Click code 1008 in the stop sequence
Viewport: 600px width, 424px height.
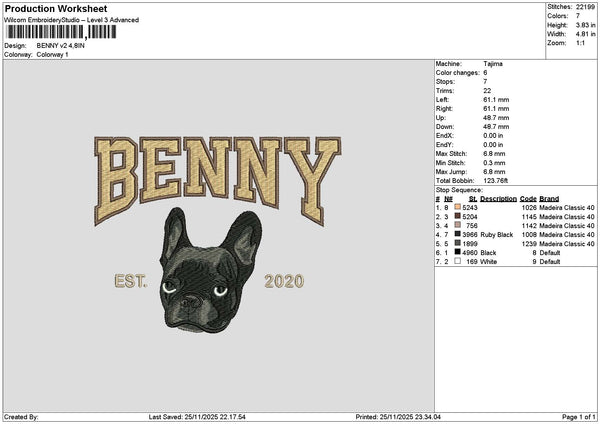pos(530,235)
